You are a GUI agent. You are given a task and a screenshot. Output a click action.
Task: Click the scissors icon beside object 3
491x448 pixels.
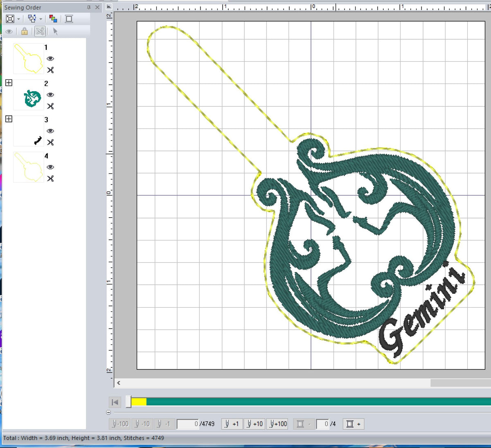tap(51, 143)
